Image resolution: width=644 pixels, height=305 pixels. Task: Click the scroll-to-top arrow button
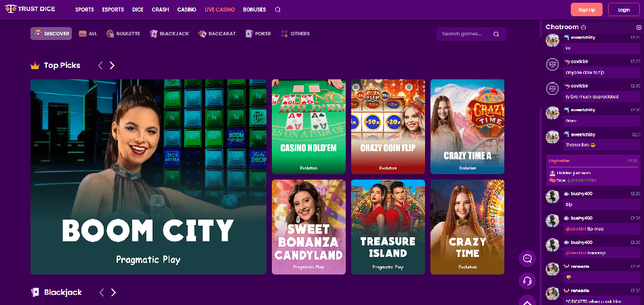pyautogui.click(x=527, y=301)
